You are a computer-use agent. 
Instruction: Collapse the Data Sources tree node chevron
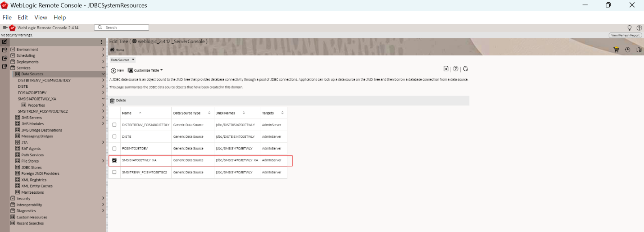[x=103, y=74]
